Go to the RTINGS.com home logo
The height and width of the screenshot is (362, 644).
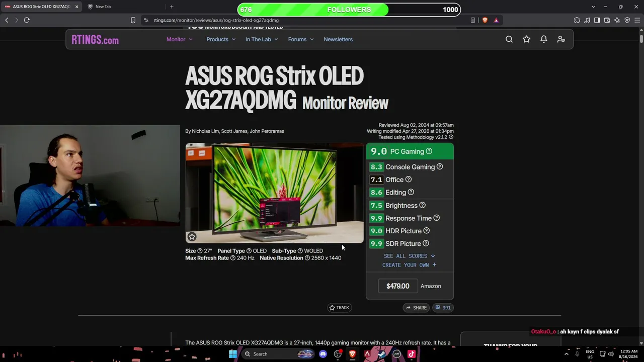point(95,40)
